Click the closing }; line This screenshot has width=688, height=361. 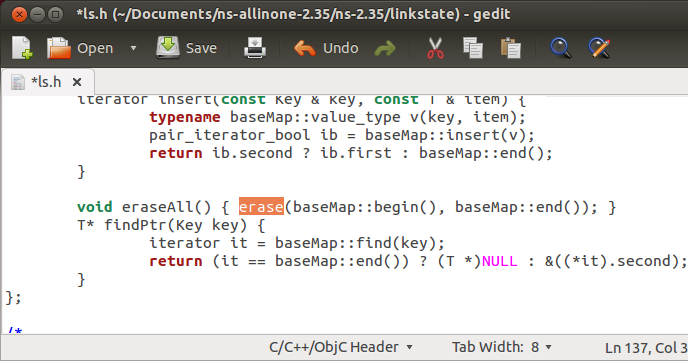[x=13, y=297]
